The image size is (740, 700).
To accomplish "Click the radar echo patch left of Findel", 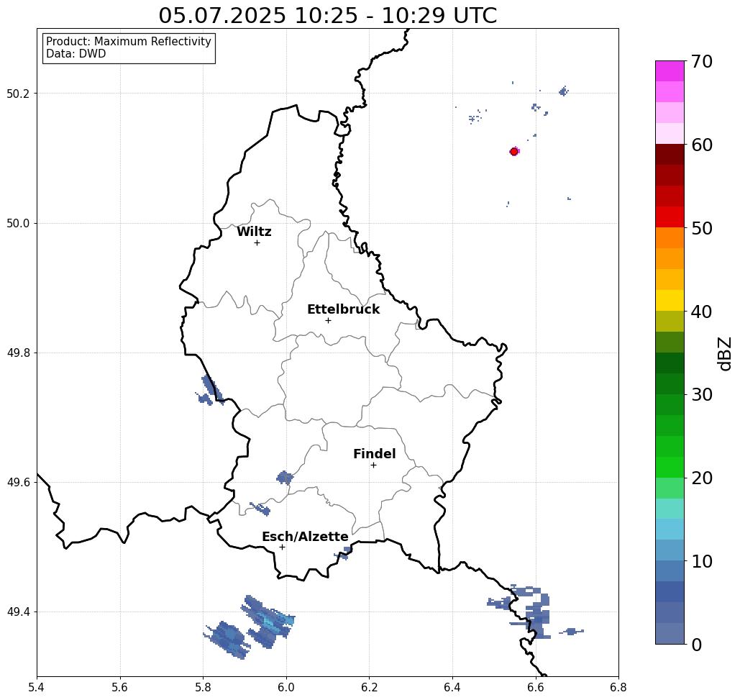I will click(285, 478).
